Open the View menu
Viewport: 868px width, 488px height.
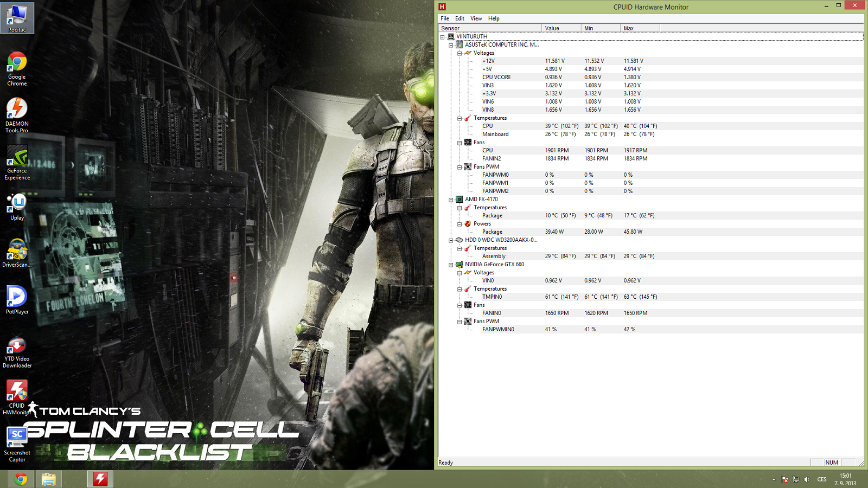click(x=476, y=18)
